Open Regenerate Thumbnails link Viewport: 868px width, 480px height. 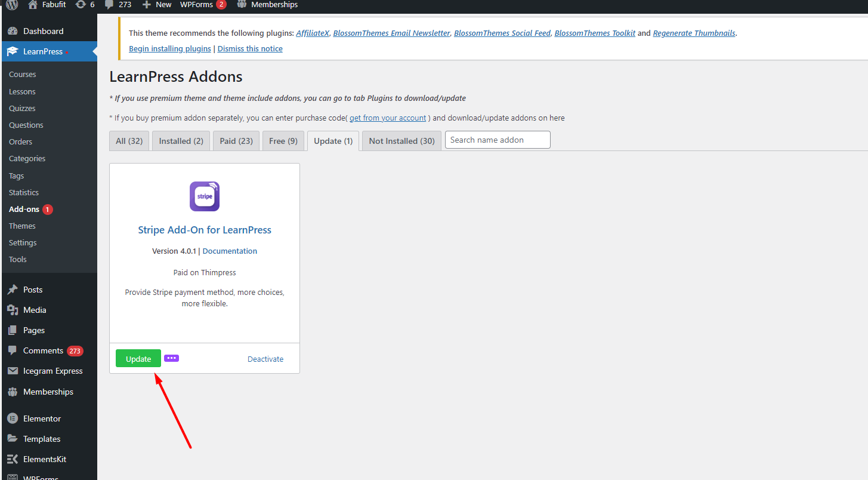click(x=694, y=33)
